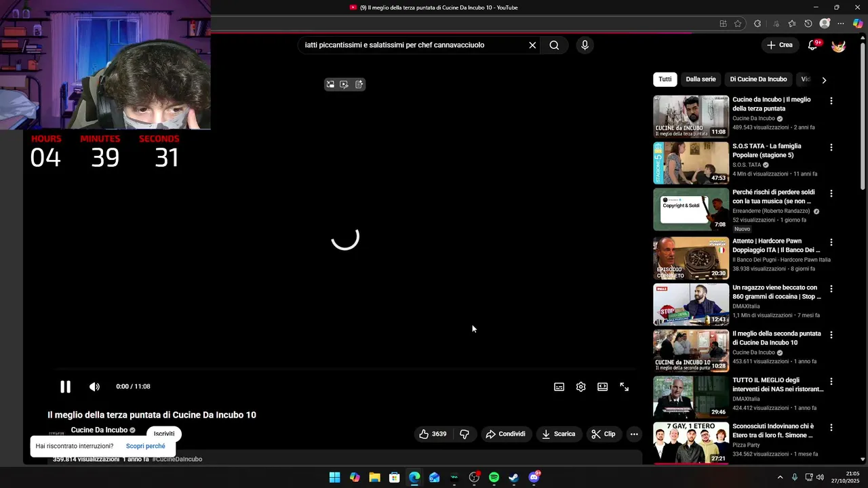This screenshot has height=488, width=868.
Task: Open options for 860 grammi video
Action: tap(831, 289)
